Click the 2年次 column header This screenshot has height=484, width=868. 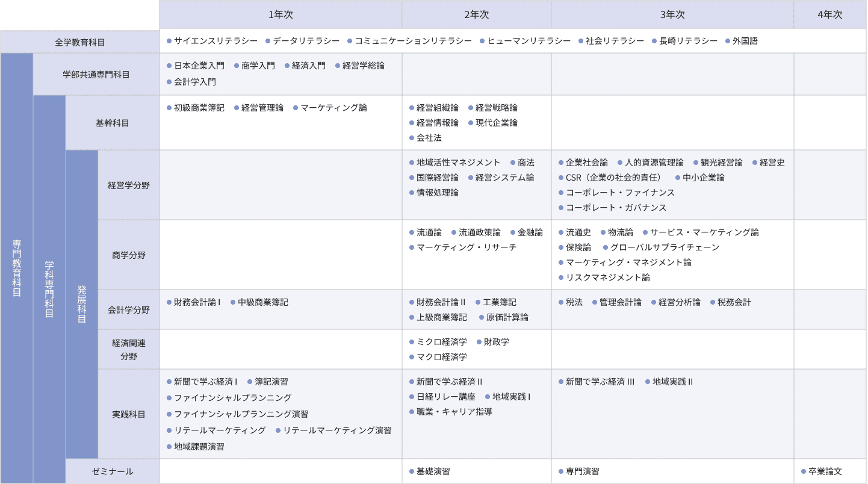coord(477,14)
